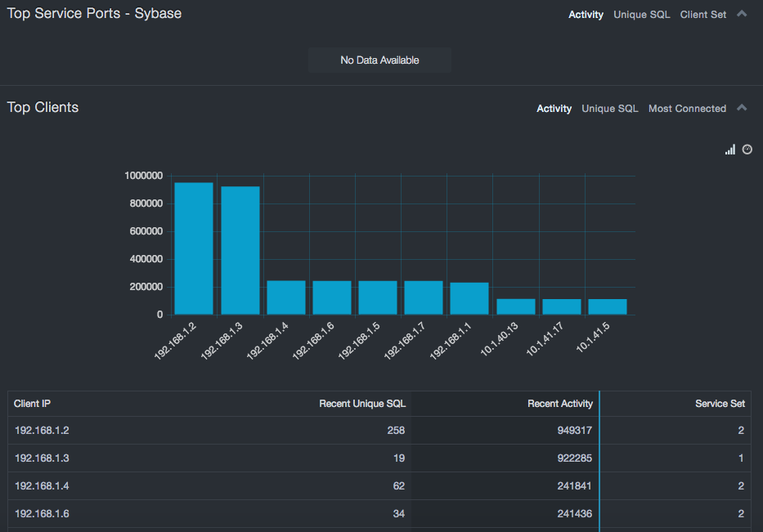The image size is (763, 532).
Task: Select Activity tab in Sybase panel
Action: (x=586, y=15)
